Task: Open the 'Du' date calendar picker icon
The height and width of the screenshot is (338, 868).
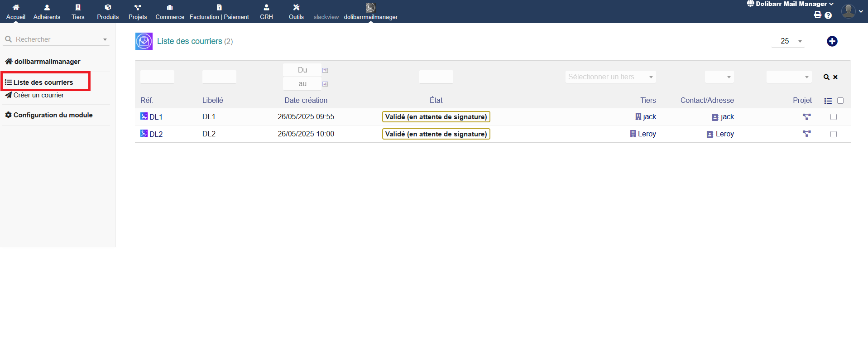Action: tap(325, 70)
